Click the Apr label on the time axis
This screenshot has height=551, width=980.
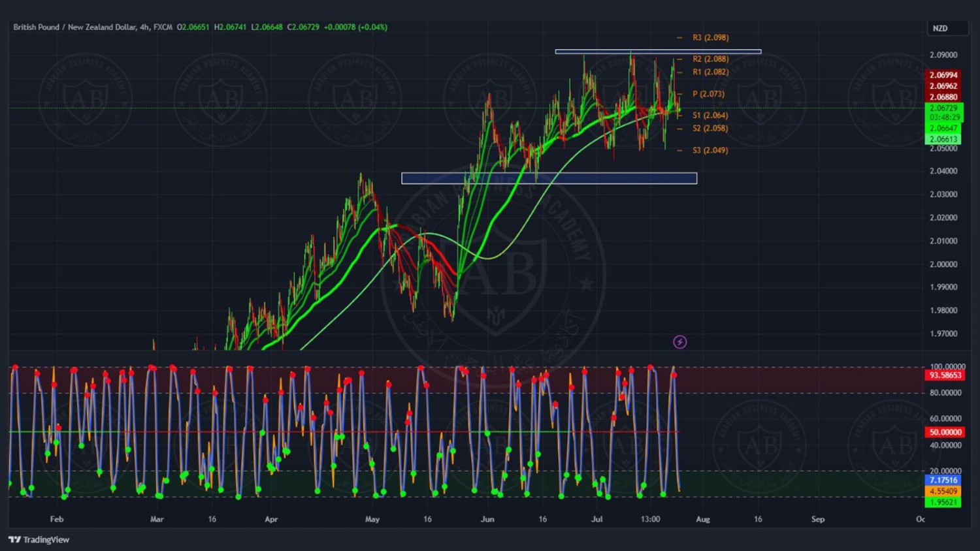coord(271,520)
